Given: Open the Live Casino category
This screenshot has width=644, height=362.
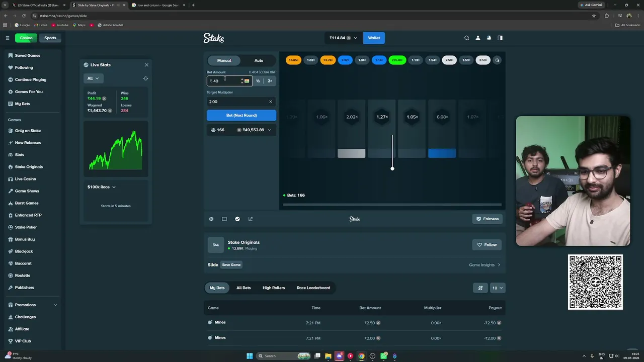Looking at the screenshot, I should click(25, 179).
